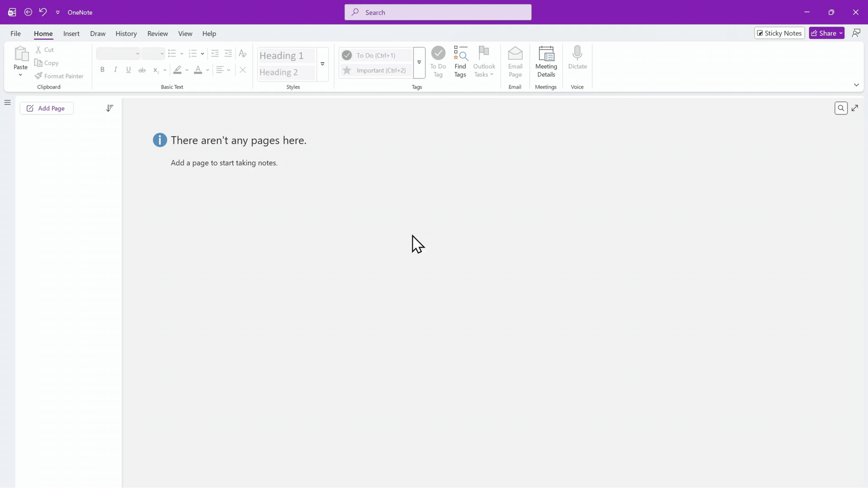Expand the Paste options arrow

pyautogui.click(x=20, y=75)
